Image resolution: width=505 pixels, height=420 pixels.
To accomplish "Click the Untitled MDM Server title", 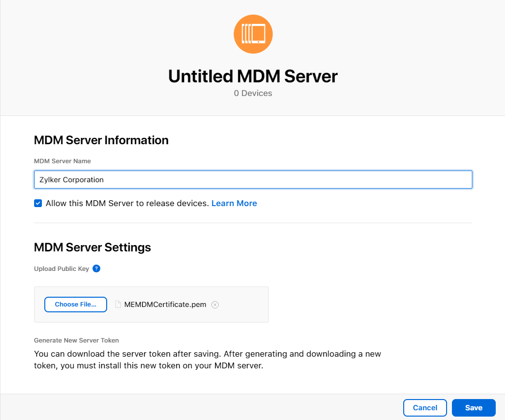I will tap(253, 76).
